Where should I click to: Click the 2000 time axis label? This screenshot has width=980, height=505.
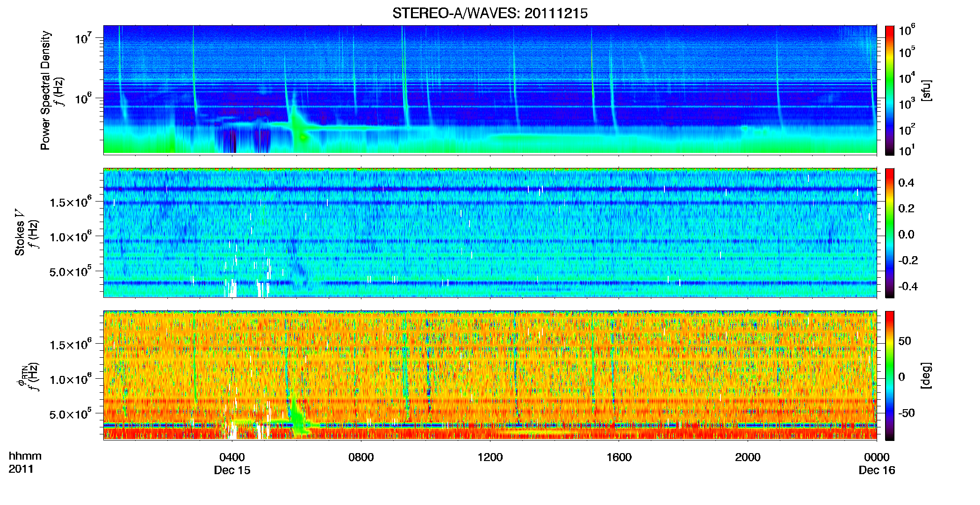coord(748,457)
